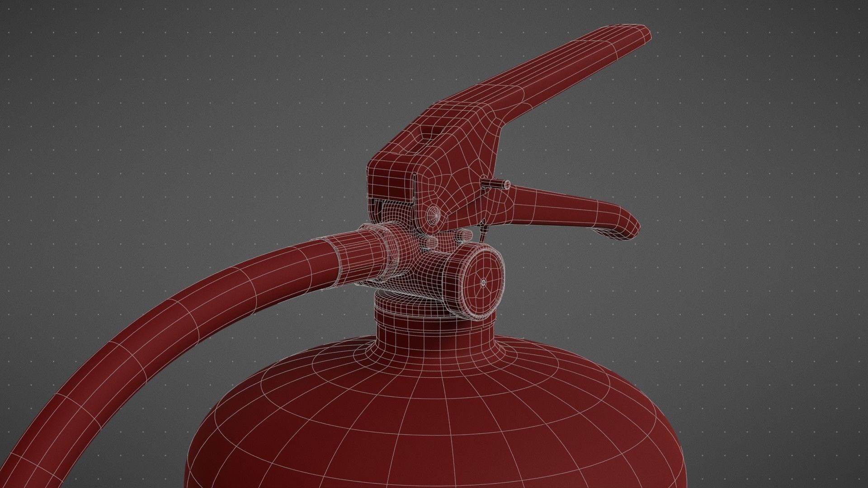Select the safety pin on the valve

495,183
